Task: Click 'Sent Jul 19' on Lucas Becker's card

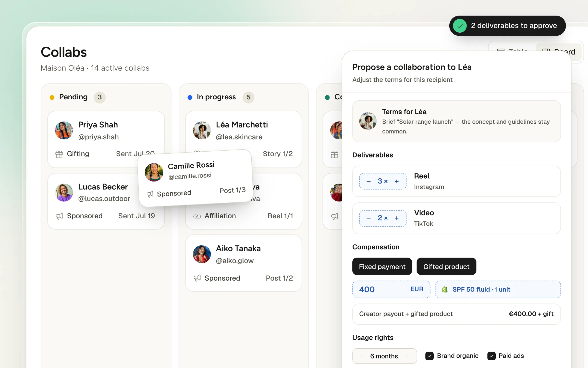Action: tap(136, 216)
